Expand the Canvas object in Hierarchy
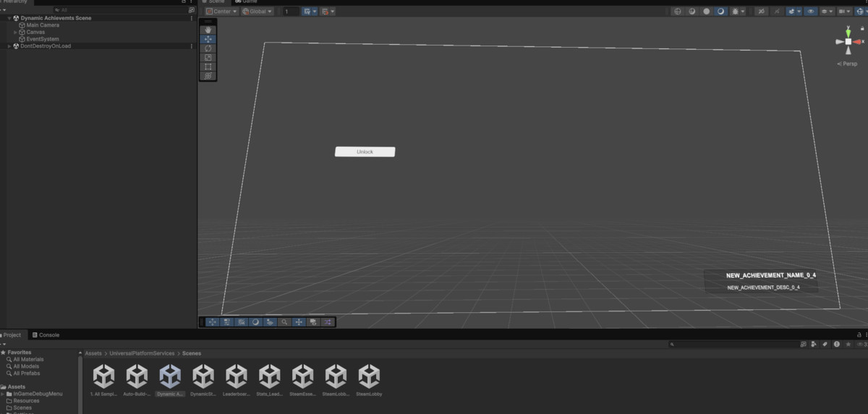The width and height of the screenshot is (868, 414). click(15, 32)
